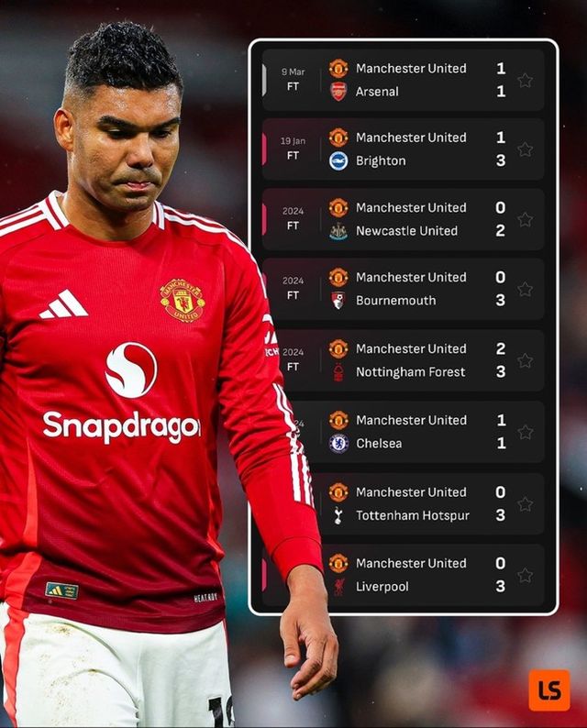
Task: Toggle favorite star for Brighton match
Action: [525, 149]
